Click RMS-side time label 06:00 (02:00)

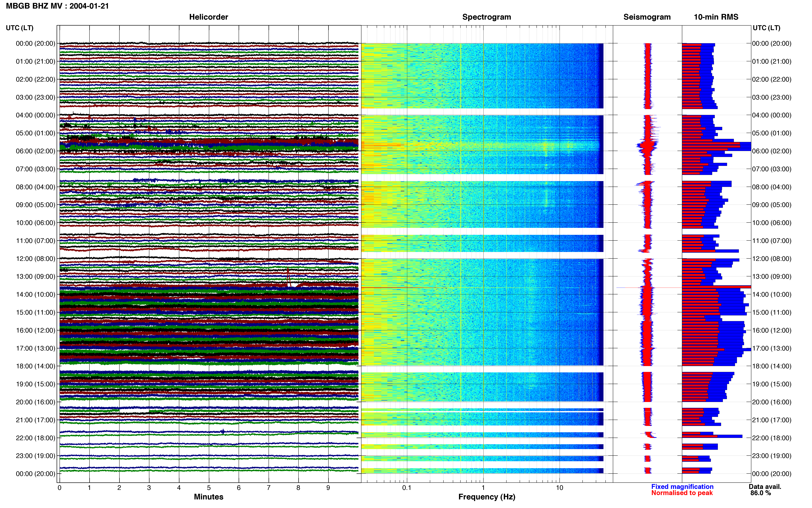coord(772,151)
